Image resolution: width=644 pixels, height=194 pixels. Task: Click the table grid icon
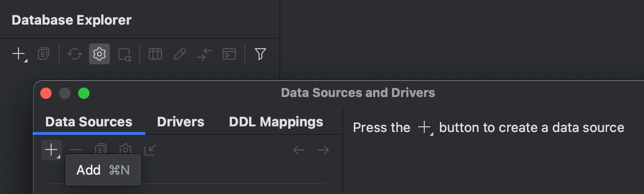[155, 54]
